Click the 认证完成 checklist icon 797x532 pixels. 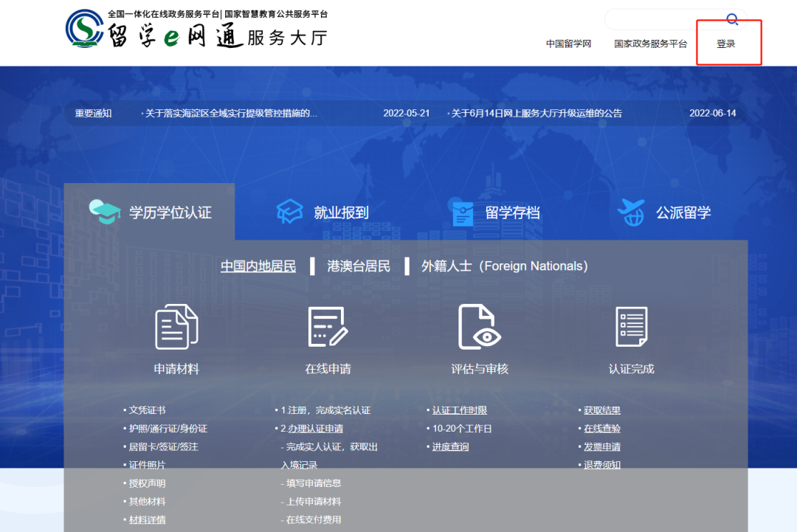(631, 325)
